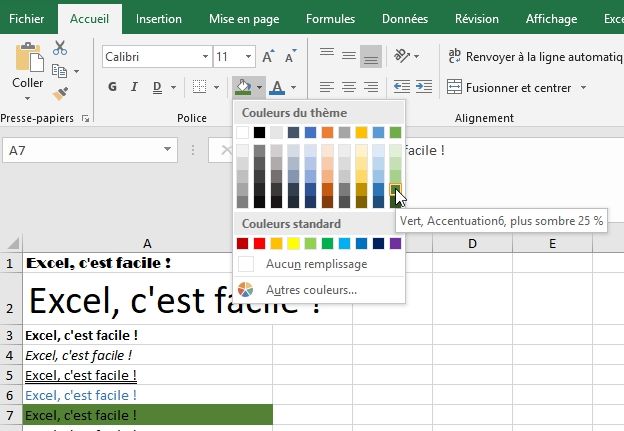
Task: Switch to the Données tab
Action: pyautogui.click(x=405, y=19)
